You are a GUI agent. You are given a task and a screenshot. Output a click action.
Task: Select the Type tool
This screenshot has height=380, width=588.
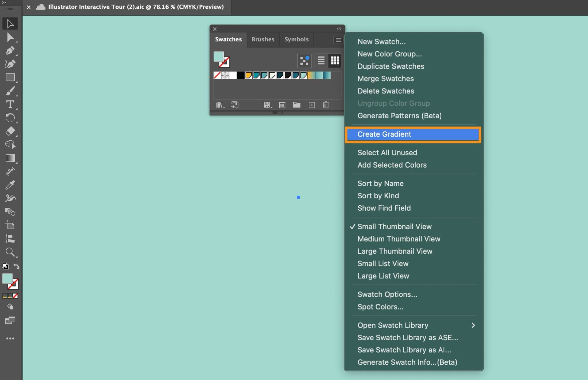[10, 104]
